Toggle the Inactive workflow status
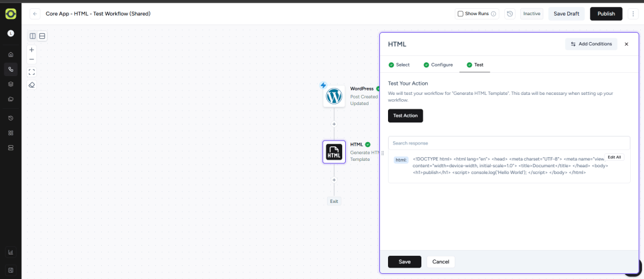Image resolution: width=644 pixels, height=279 pixels. [532, 14]
